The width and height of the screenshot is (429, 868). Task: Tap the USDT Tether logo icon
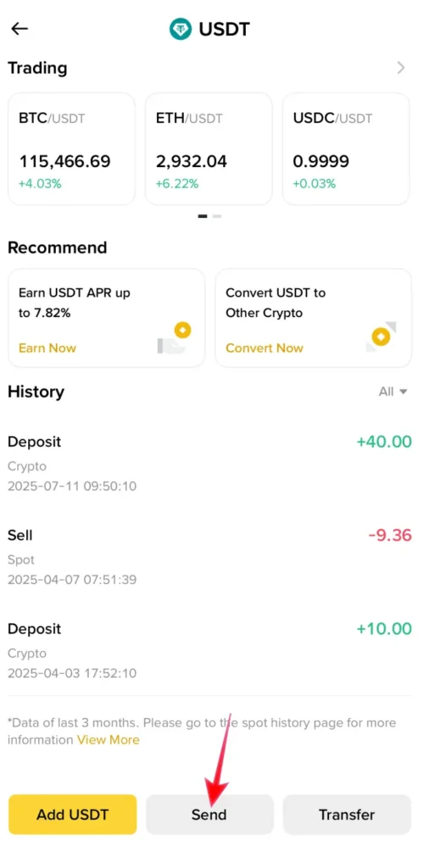181,29
